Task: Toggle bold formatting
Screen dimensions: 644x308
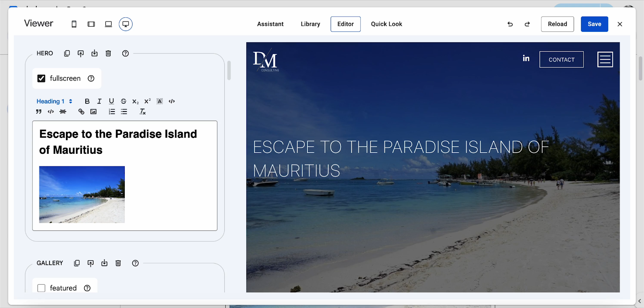Action: pyautogui.click(x=87, y=101)
